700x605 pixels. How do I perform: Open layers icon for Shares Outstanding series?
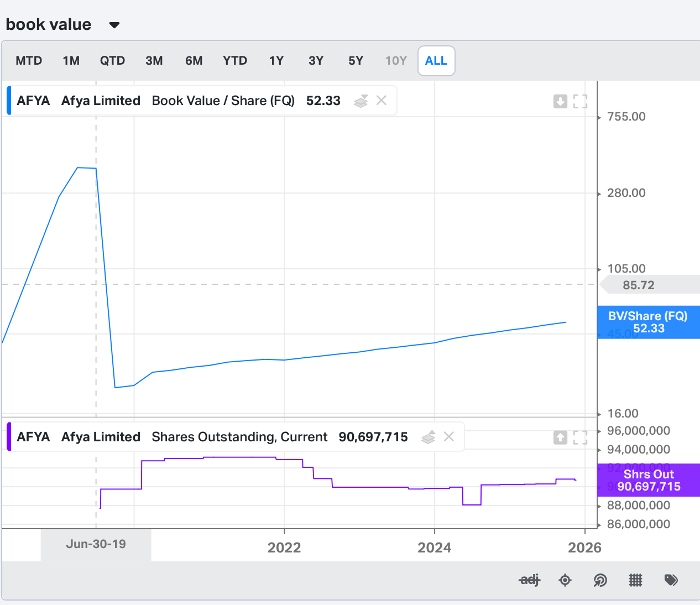[429, 437]
